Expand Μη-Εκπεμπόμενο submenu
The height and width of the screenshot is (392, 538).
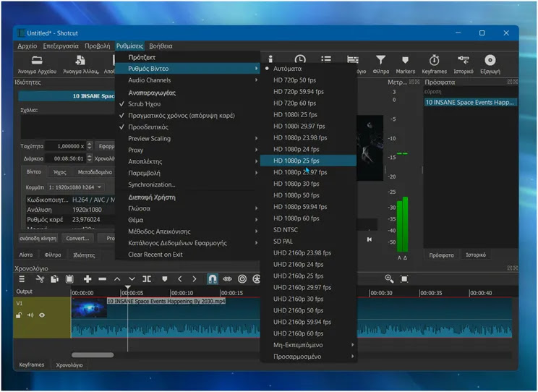tap(309, 345)
